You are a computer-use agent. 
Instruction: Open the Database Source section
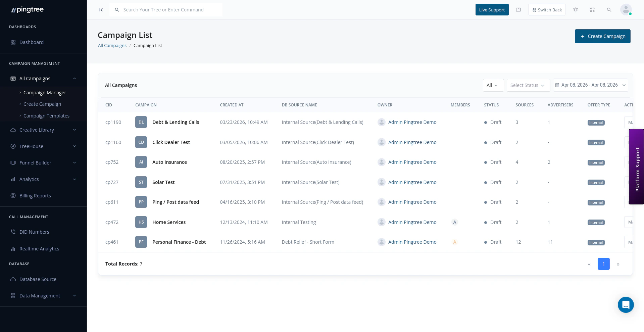38,279
